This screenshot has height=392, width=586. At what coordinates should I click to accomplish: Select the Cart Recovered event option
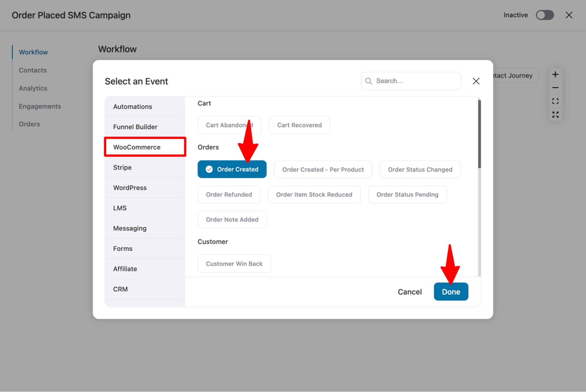point(299,125)
